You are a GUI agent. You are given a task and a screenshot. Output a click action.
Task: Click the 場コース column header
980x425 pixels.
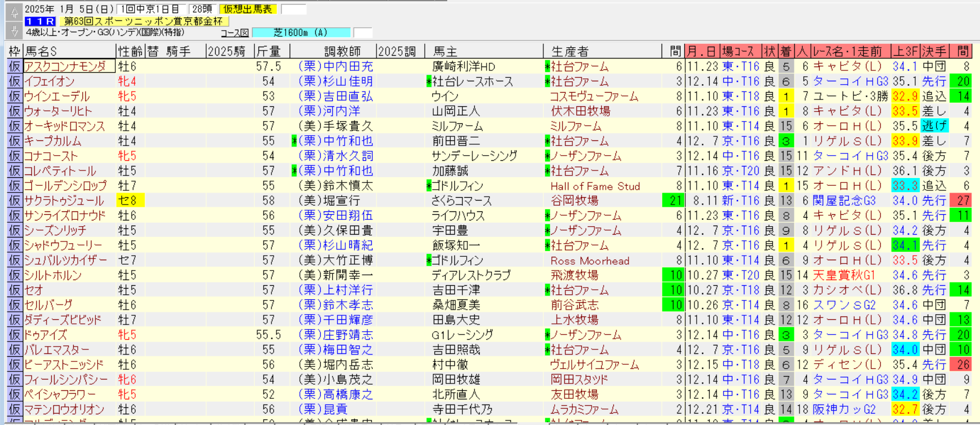click(x=741, y=51)
